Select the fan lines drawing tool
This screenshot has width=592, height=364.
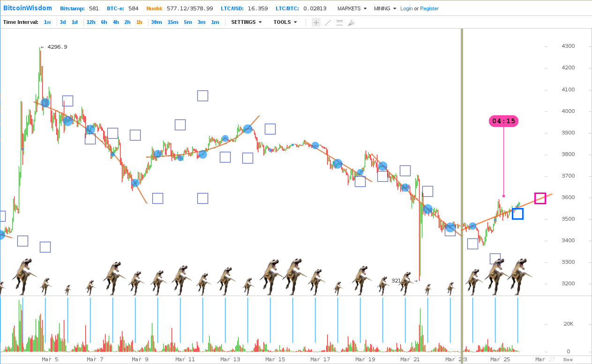(351, 22)
